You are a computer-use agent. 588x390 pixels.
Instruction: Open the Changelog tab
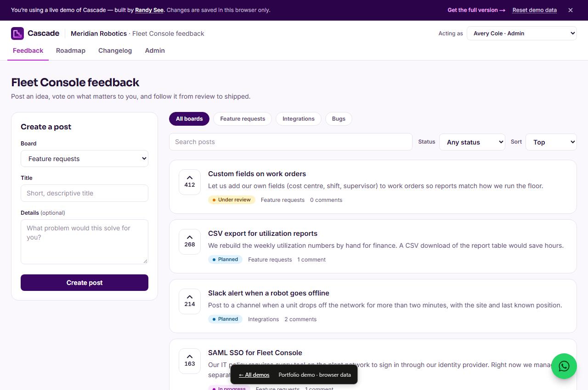[115, 51]
